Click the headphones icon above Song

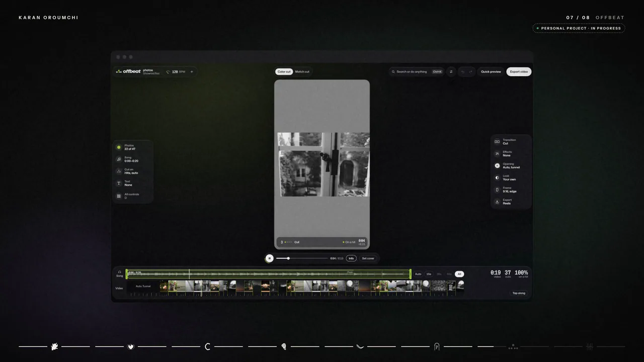click(x=120, y=272)
